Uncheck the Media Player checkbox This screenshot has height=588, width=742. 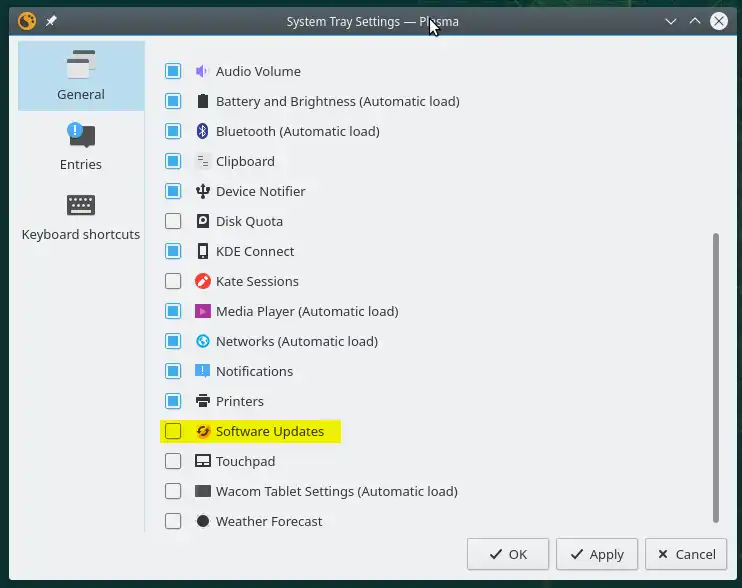point(173,311)
